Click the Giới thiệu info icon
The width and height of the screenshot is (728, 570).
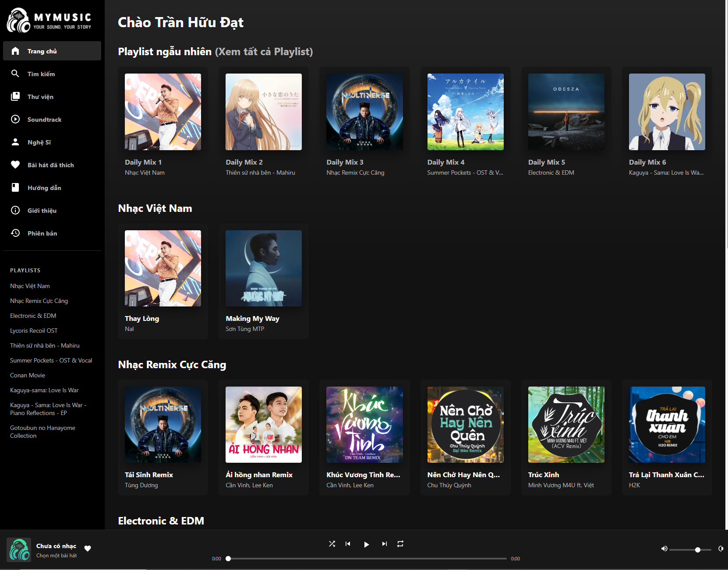15,210
